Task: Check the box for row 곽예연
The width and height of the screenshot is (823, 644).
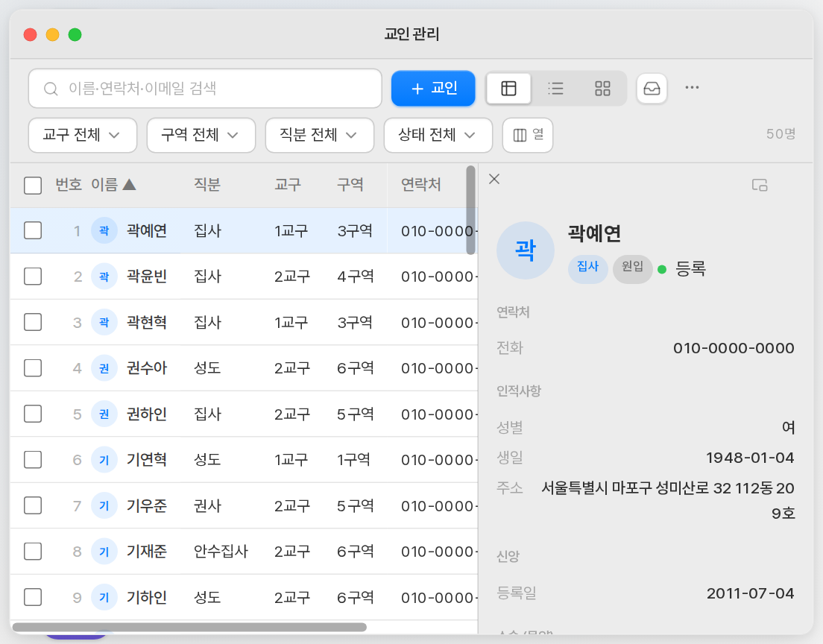Action: [x=33, y=230]
